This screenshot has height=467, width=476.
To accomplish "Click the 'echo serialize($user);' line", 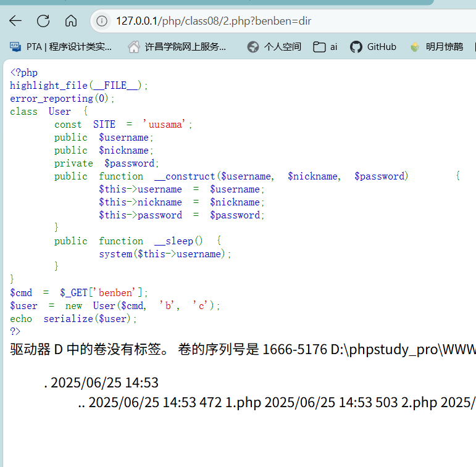I will point(73,319).
